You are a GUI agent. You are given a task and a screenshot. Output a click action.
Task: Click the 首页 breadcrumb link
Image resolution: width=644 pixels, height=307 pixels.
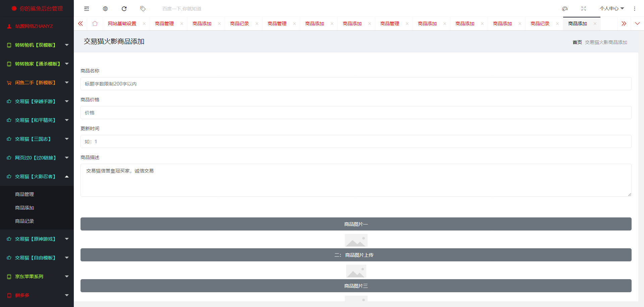577,42
